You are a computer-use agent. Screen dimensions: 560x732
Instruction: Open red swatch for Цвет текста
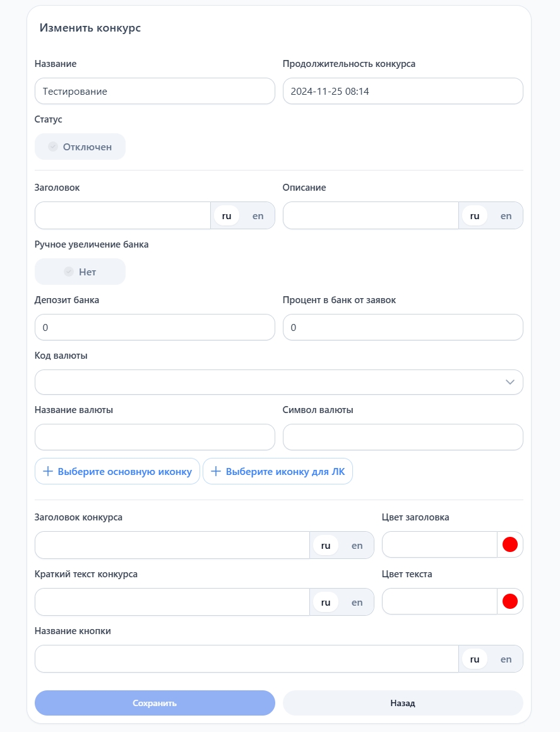point(509,601)
